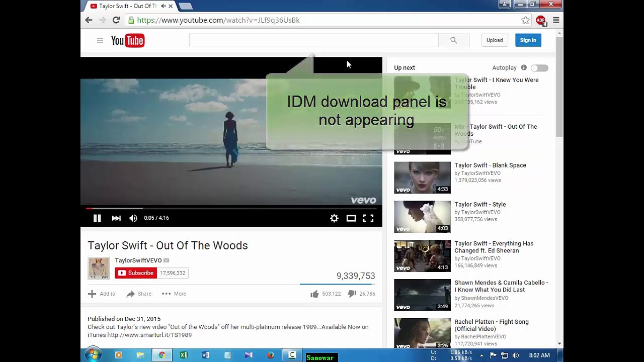The image size is (644, 362).
Task: Show hidden system tray icons
Action: click(x=481, y=355)
